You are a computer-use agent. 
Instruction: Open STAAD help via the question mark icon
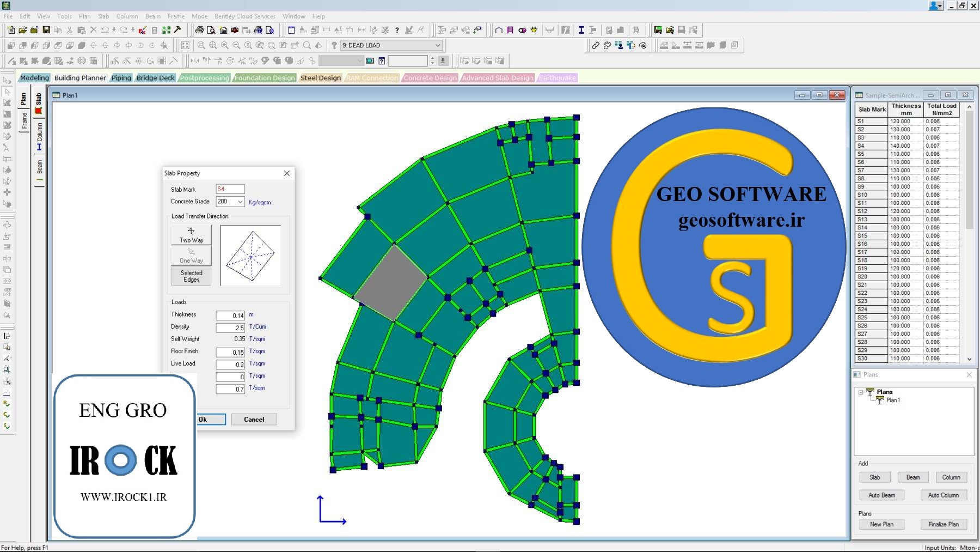(x=397, y=30)
